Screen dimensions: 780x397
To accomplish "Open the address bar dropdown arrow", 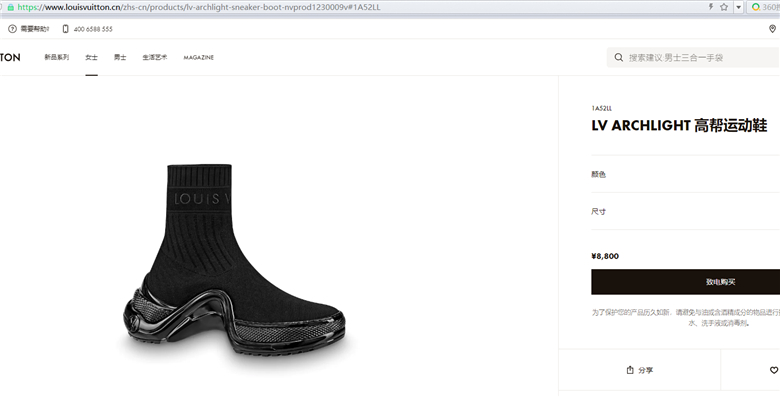I will pos(739,7).
